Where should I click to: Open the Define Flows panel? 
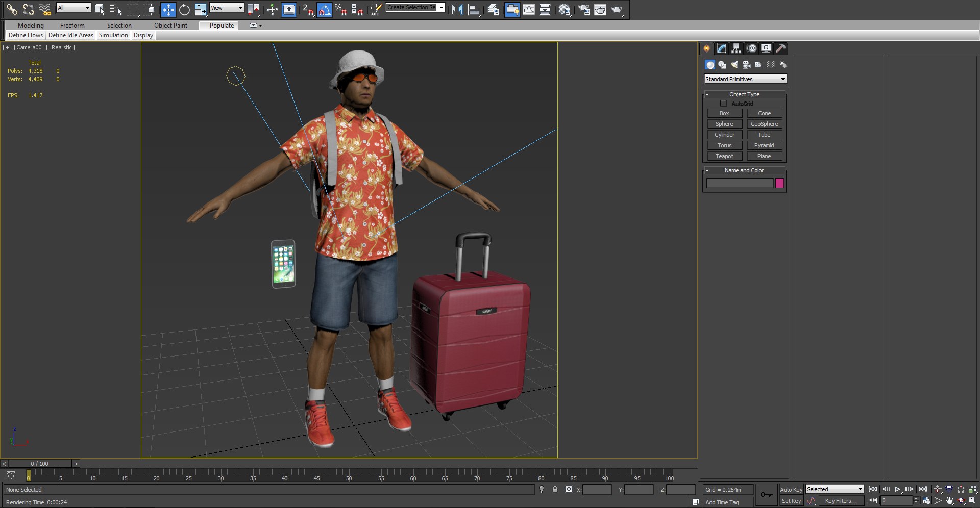pyautogui.click(x=26, y=35)
